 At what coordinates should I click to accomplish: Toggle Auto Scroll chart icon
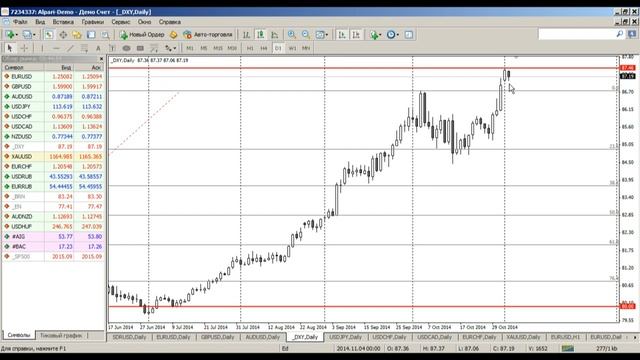click(342, 35)
